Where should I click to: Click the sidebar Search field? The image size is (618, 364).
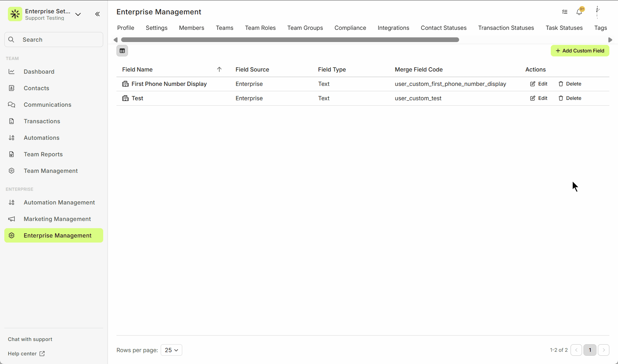coord(54,40)
